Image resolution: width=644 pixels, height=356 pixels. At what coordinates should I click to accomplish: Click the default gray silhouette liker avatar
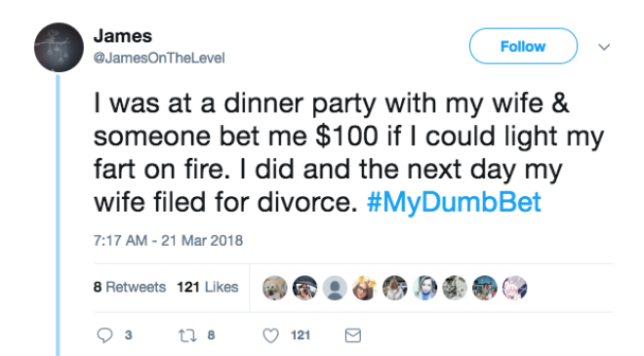[x=335, y=288]
